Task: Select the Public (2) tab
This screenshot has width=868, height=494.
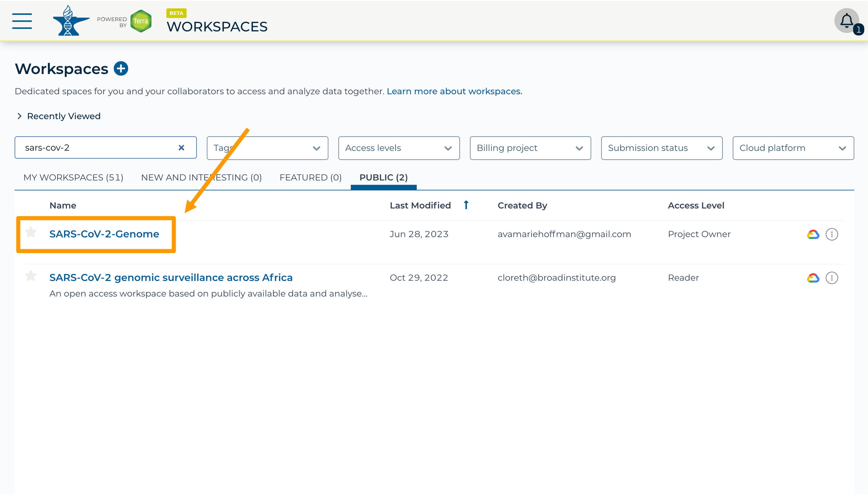Action: click(384, 177)
